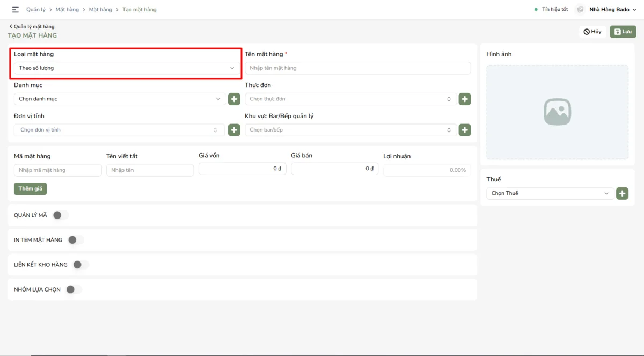Toggle the NHÓM LỰA CHỌN switch
644x356 pixels.
click(x=74, y=289)
